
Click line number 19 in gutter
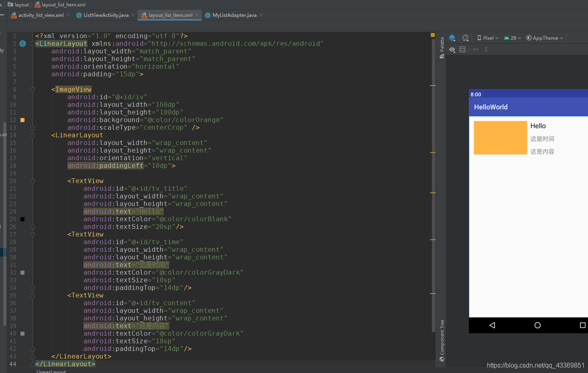13,173
